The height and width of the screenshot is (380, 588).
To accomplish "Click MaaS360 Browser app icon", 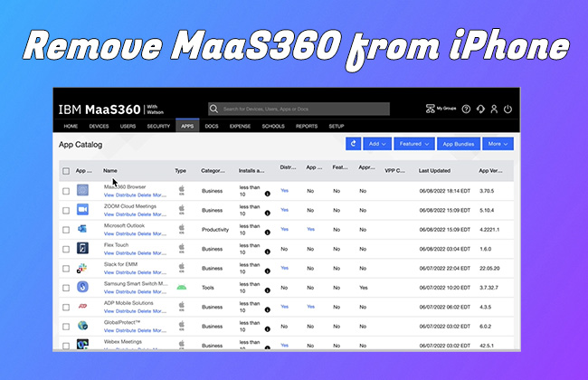I will click(82, 190).
